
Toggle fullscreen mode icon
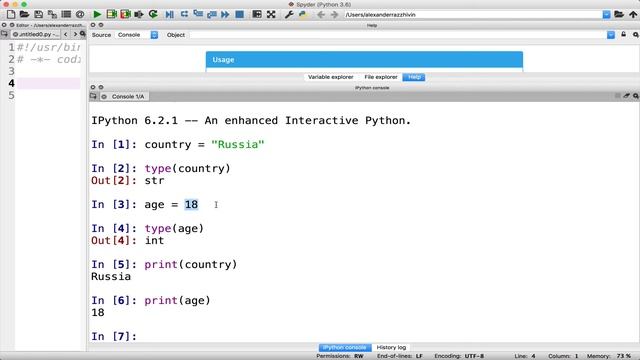(271, 15)
